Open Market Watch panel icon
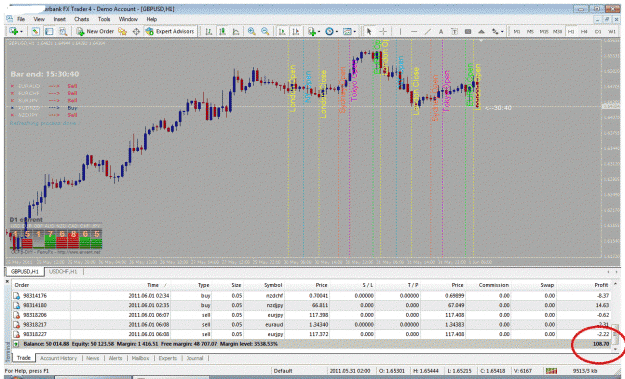This screenshot has width=625, height=379. pyautogui.click(x=35, y=31)
